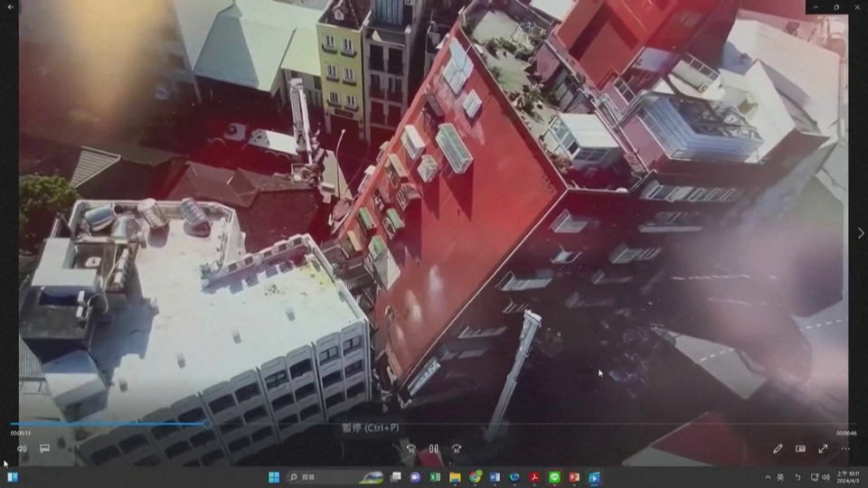The width and height of the screenshot is (868, 488).
Task: Open Word from taskbar
Action: click(x=495, y=477)
